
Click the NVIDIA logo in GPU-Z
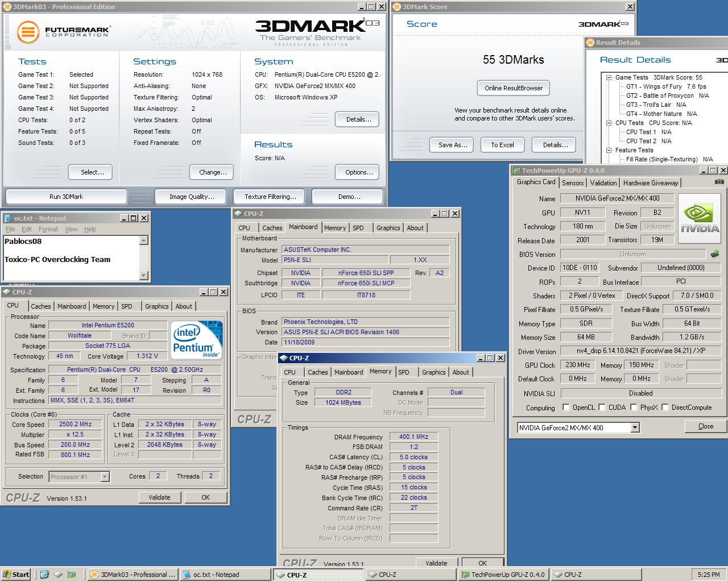[700, 219]
